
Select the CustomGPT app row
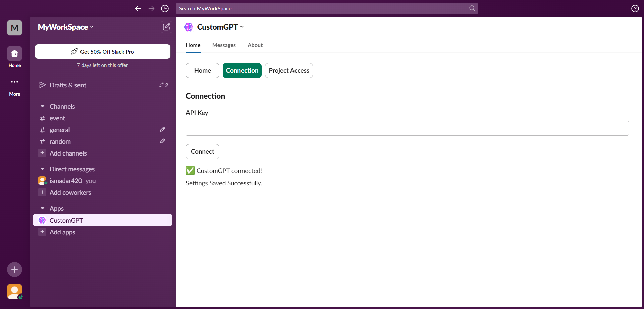pyautogui.click(x=103, y=220)
